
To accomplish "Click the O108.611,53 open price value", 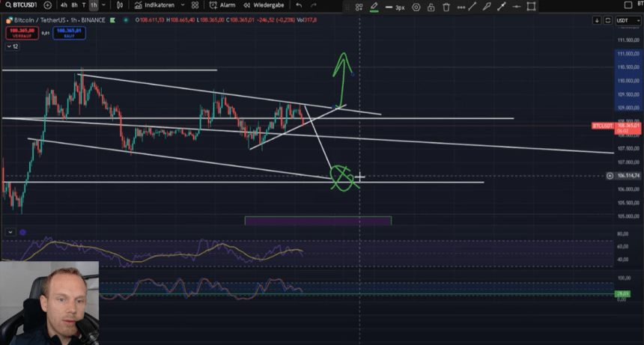I will pyautogui.click(x=150, y=19).
